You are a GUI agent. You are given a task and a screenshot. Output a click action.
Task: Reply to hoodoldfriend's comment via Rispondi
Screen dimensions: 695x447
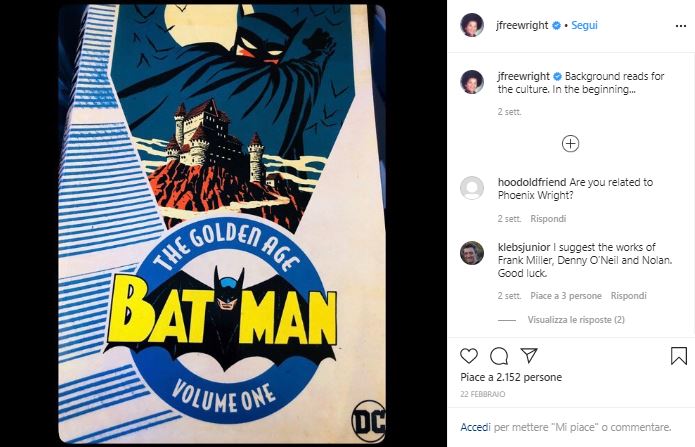tap(548, 219)
